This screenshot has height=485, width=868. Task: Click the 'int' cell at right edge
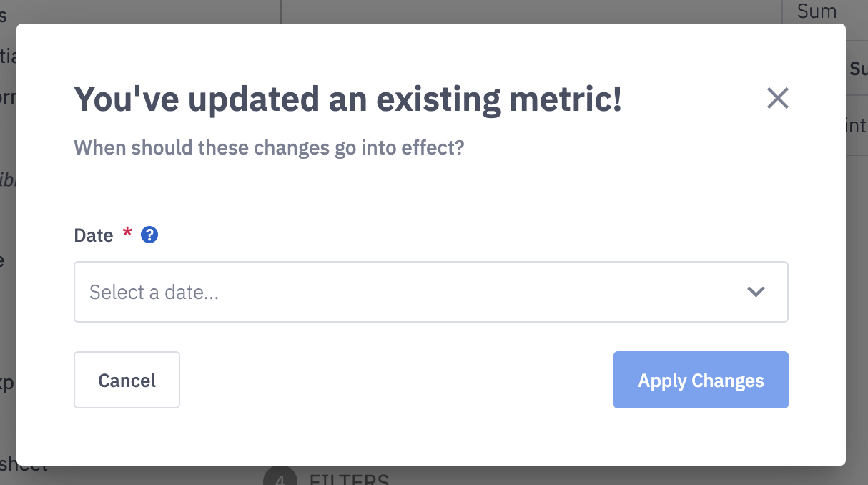coord(856,126)
